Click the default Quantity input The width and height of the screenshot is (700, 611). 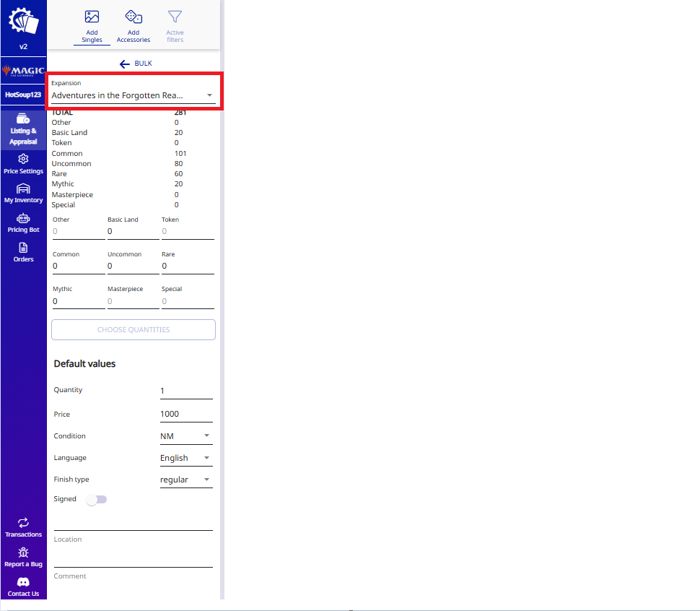click(x=186, y=391)
